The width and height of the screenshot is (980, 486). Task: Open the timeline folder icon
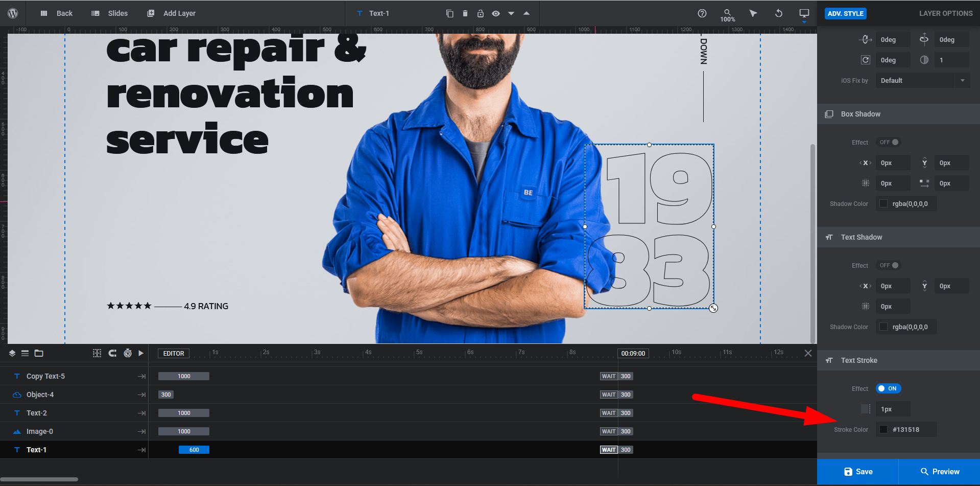point(39,353)
